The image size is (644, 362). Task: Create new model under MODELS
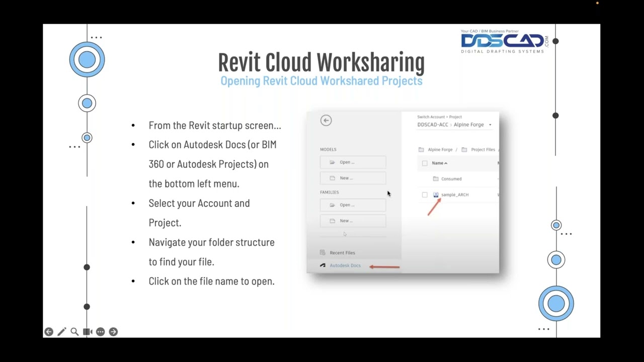coord(353,178)
